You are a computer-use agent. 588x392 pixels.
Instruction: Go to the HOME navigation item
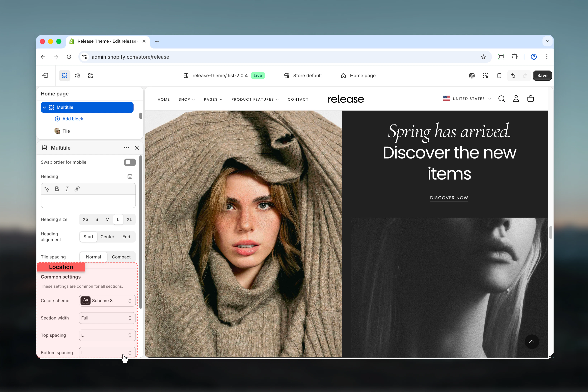click(x=164, y=100)
